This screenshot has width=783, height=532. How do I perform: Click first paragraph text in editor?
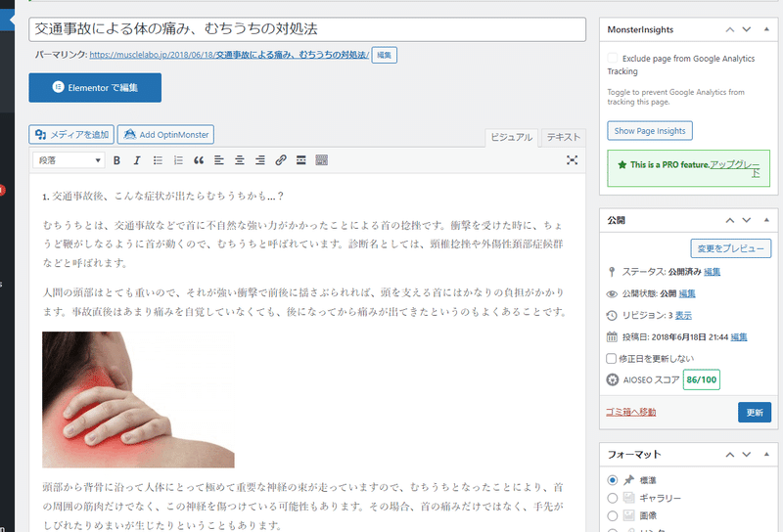click(303, 244)
